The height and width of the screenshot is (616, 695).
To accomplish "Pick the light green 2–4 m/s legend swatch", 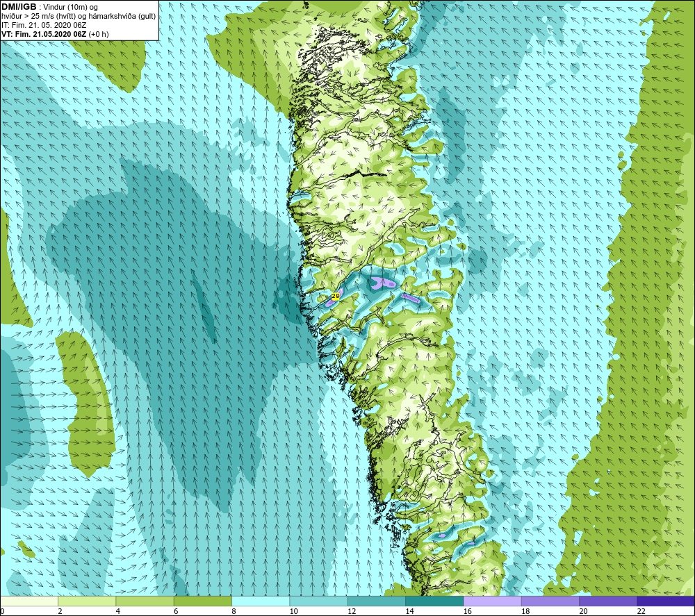I will 87,601.
